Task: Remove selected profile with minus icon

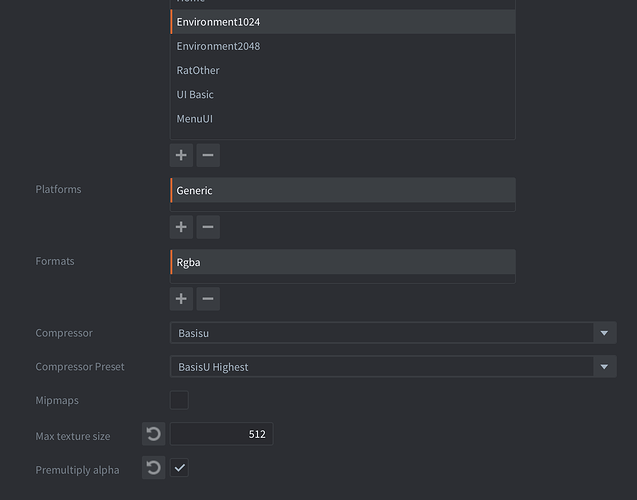Action: 208,155
